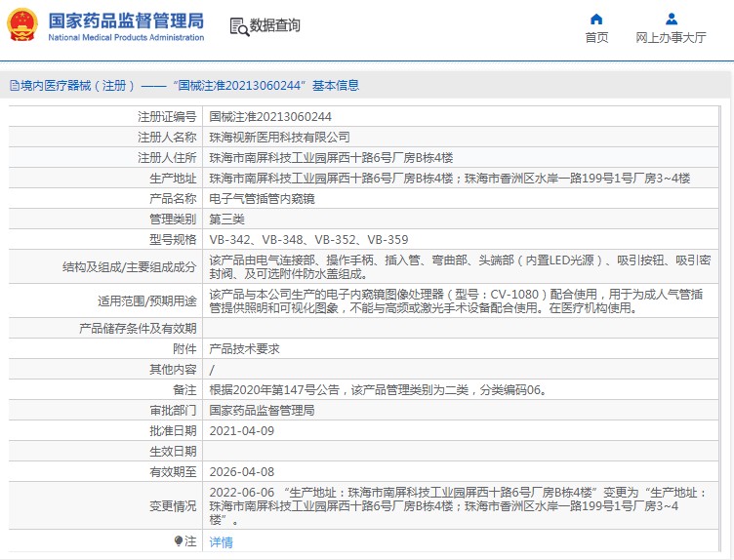
Task: Click the document icon before 境内医疗器械
Action: point(13,86)
